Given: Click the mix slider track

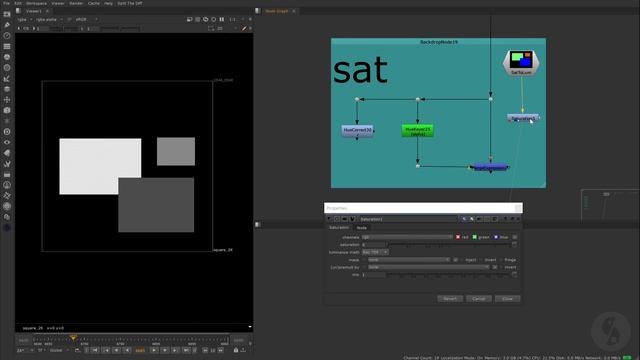Looking at the screenshot, I should 449,275.
